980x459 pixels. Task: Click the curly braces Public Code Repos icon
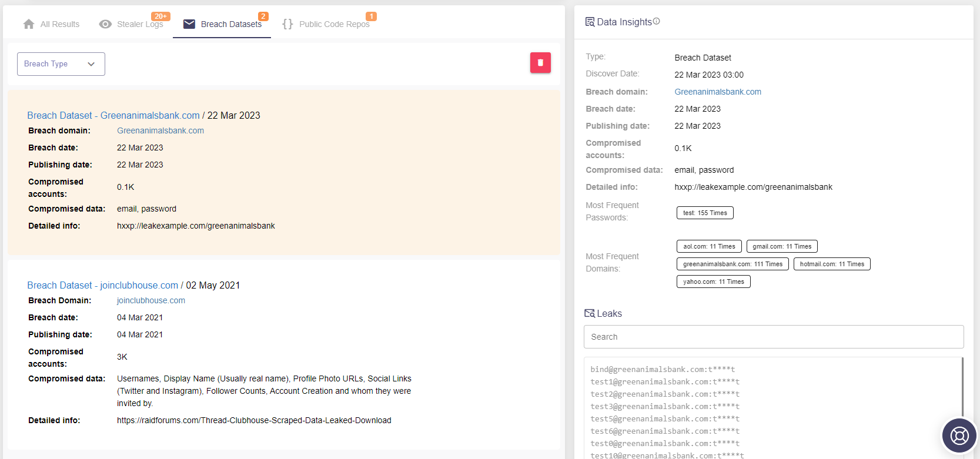click(x=287, y=24)
